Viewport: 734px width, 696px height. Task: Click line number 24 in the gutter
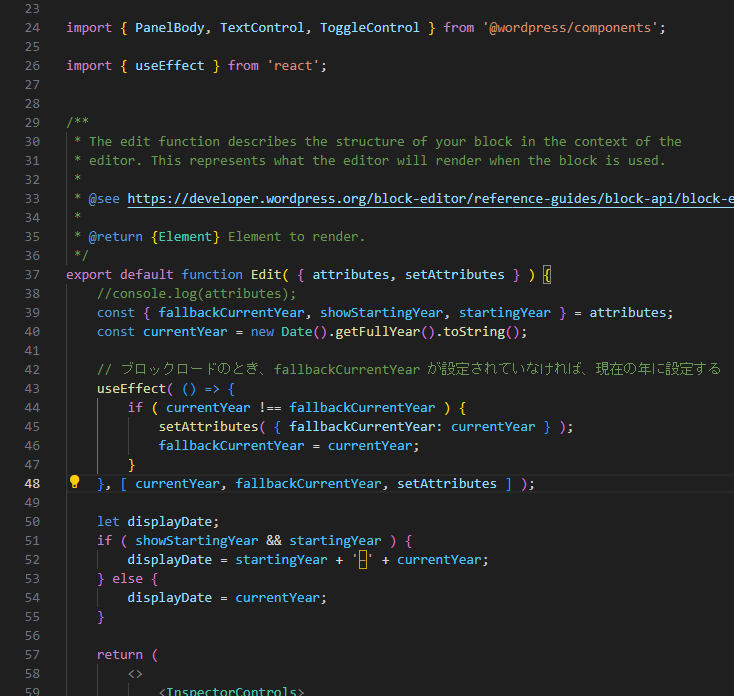pos(31,27)
